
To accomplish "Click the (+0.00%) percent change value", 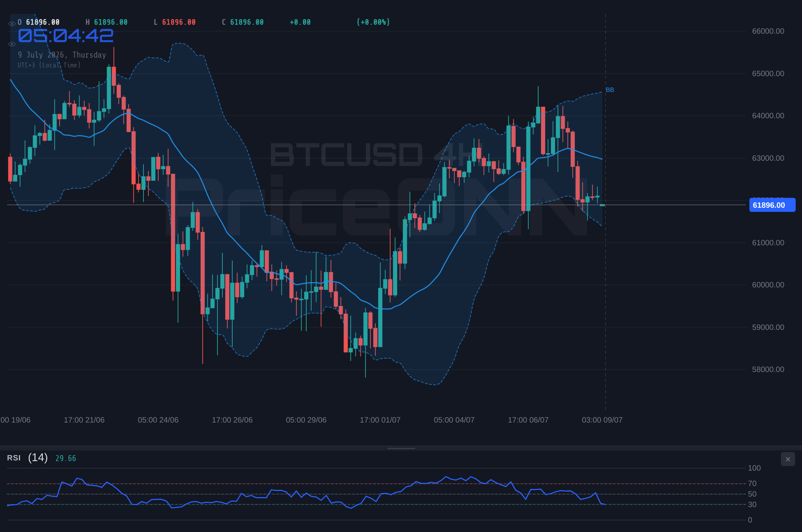I will click(x=373, y=22).
